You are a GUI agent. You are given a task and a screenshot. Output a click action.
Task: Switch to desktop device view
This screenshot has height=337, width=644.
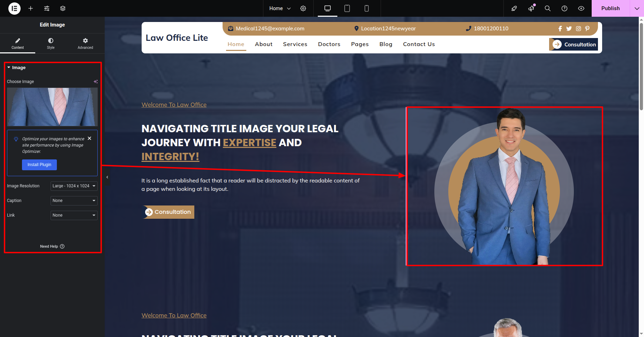328,8
